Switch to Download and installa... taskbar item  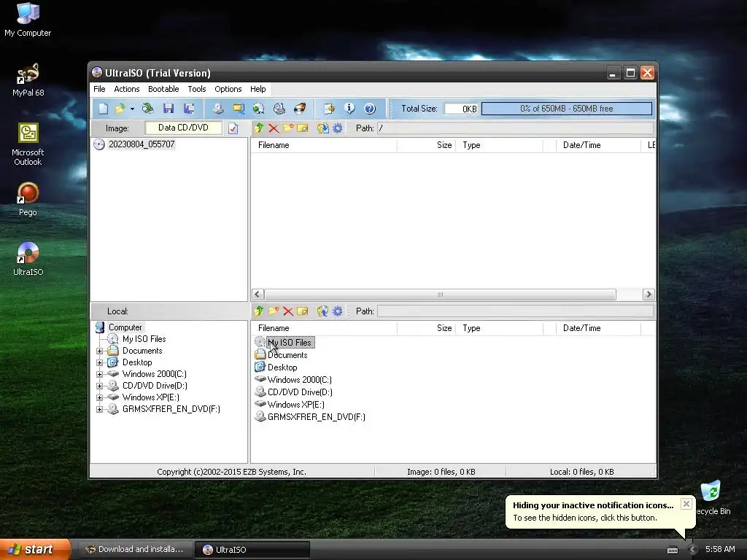[x=135, y=549]
